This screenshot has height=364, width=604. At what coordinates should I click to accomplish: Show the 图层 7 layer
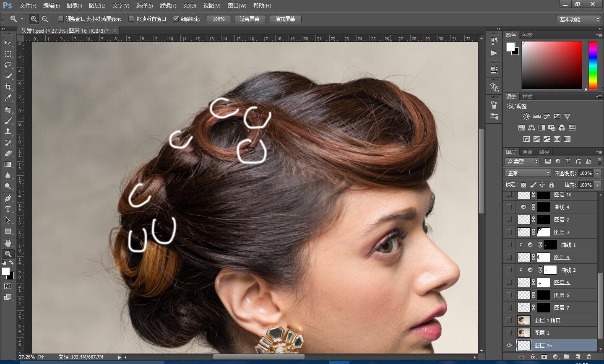(x=509, y=307)
